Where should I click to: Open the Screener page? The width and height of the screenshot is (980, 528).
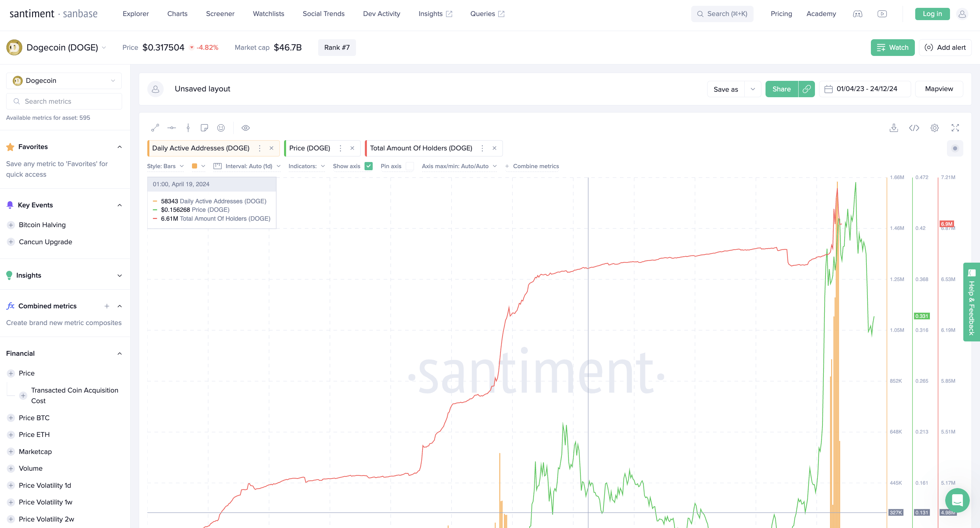tap(220, 14)
